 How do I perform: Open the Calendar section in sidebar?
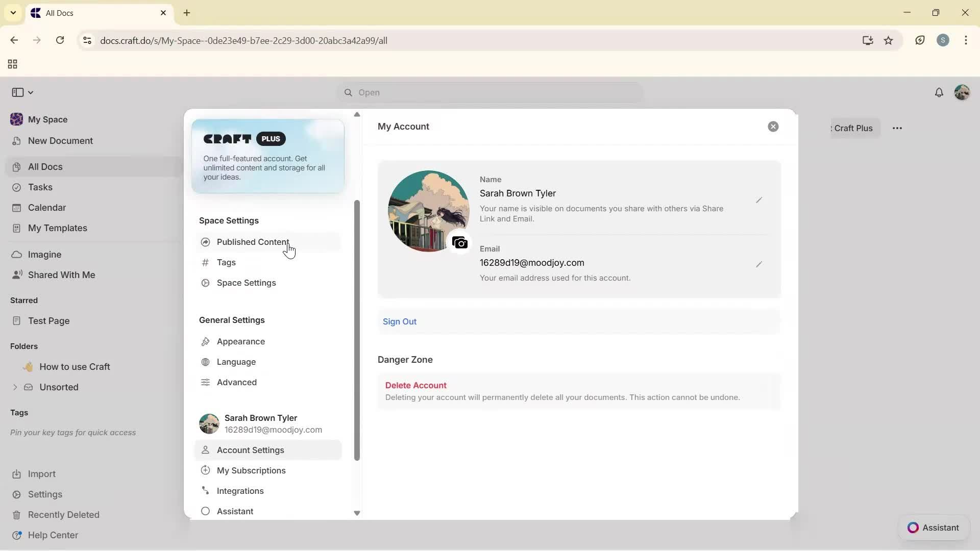46,207
